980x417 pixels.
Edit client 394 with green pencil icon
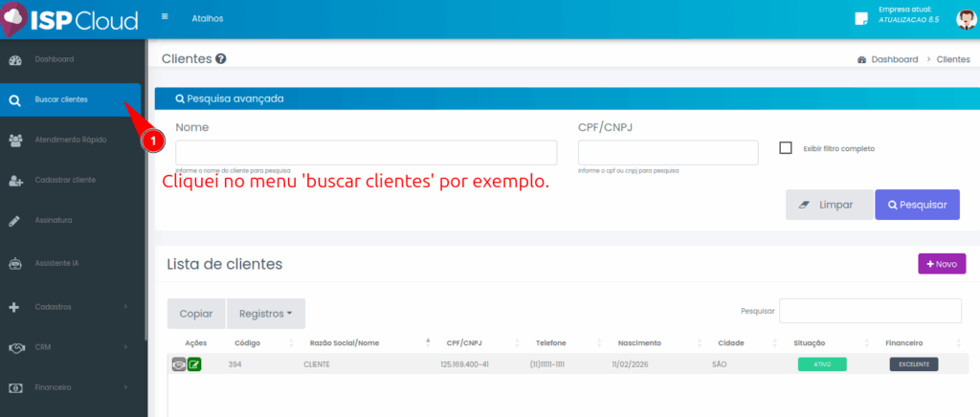[x=194, y=364]
